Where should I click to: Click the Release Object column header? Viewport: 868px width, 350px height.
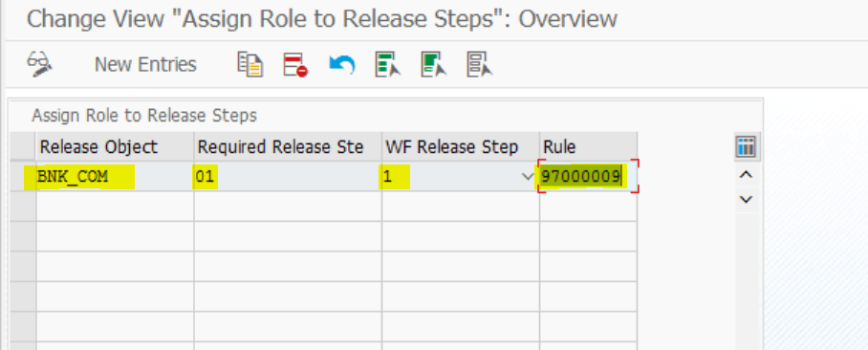(115, 146)
